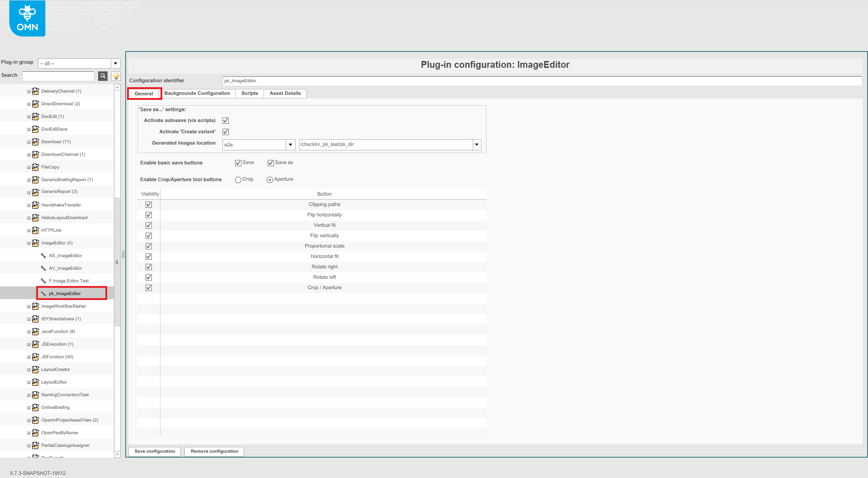The image size is (868, 478).
Task: Click the ImageEditor plugin icon in the tree
Action: [x=35, y=243]
